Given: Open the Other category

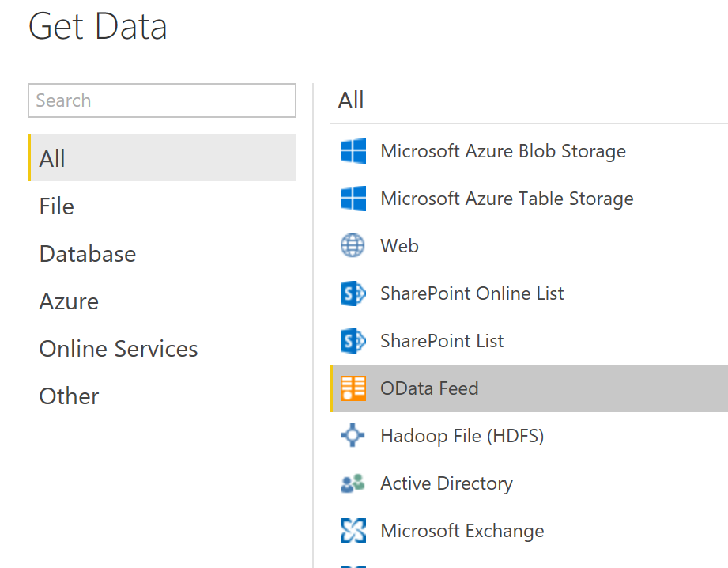Looking at the screenshot, I should [x=69, y=396].
